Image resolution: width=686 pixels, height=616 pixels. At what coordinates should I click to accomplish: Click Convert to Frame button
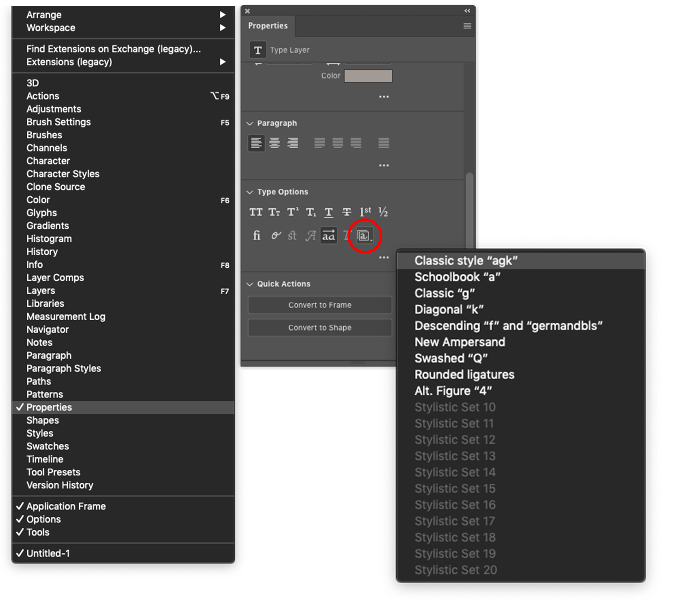[x=320, y=305]
